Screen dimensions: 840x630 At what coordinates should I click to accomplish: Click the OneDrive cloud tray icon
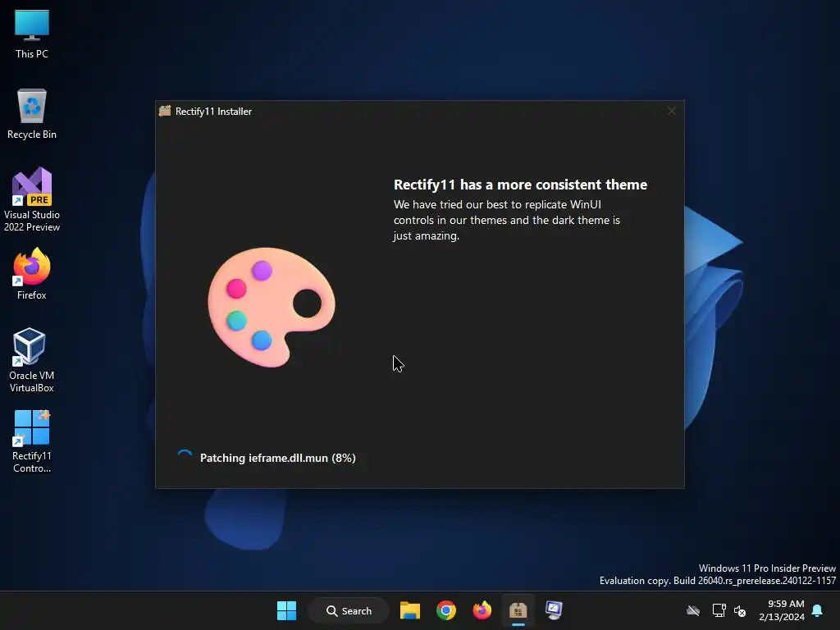pos(693,610)
